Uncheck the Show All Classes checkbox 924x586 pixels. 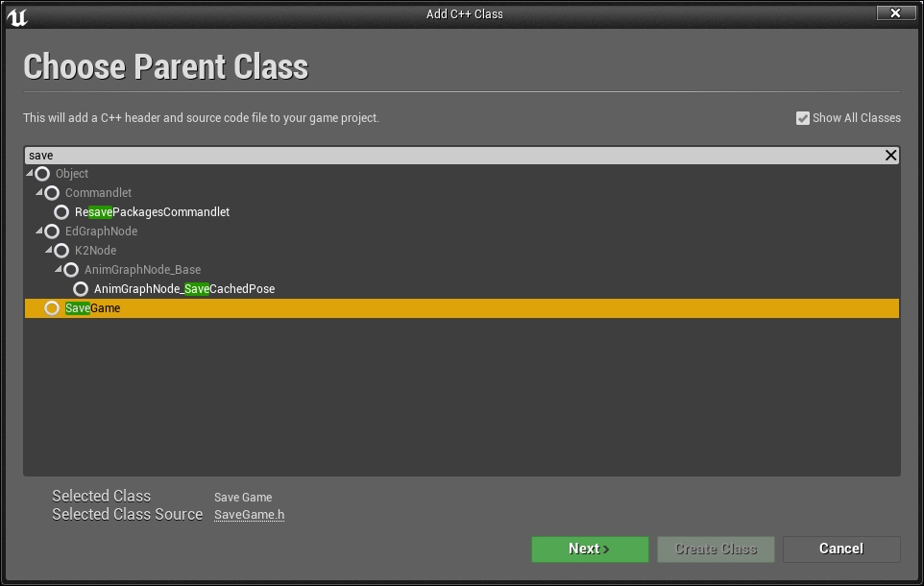click(803, 118)
